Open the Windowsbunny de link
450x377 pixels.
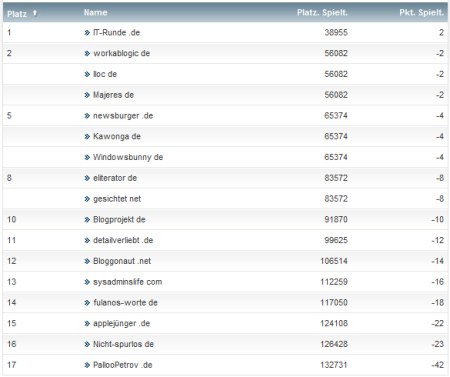coord(128,157)
